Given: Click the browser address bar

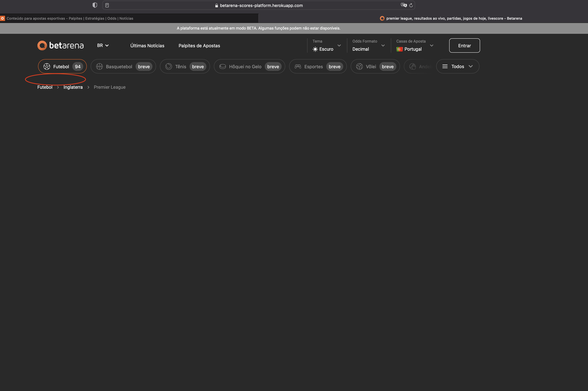Looking at the screenshot, I should [261, 5].
